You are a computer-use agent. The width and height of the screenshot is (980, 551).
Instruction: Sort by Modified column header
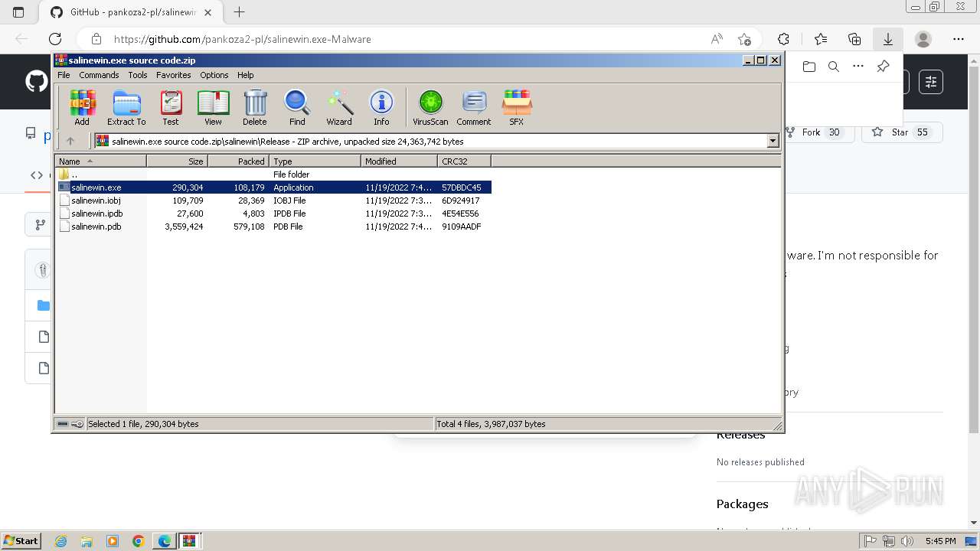pos(400,161)
